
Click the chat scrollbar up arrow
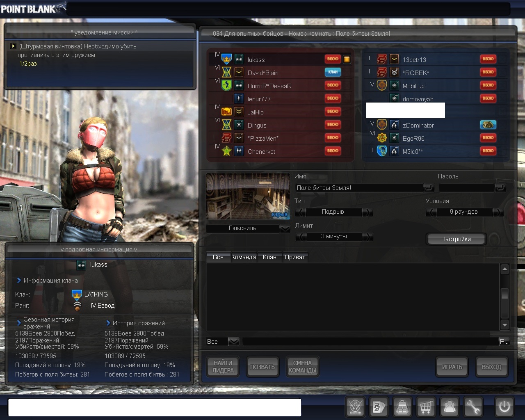point(505,269)
